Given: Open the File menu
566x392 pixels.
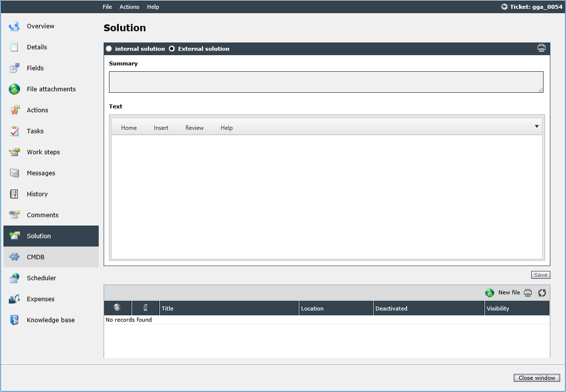Looking at the screenshot, I should (x=107, y=7).
